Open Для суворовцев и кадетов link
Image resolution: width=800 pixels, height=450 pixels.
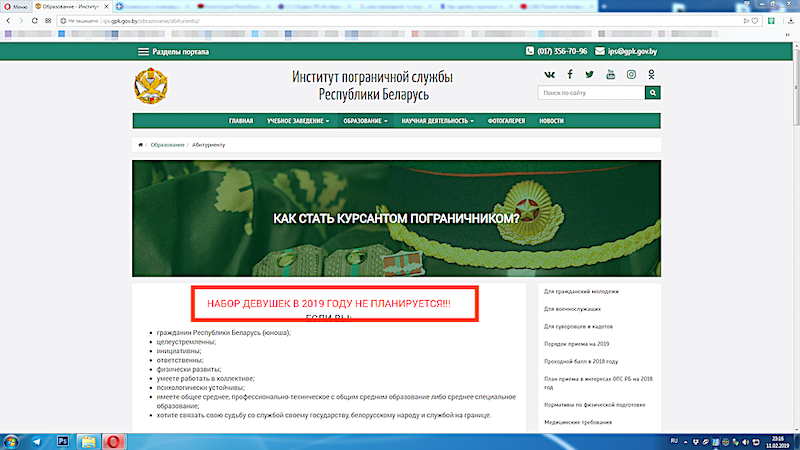coord(578,326)
